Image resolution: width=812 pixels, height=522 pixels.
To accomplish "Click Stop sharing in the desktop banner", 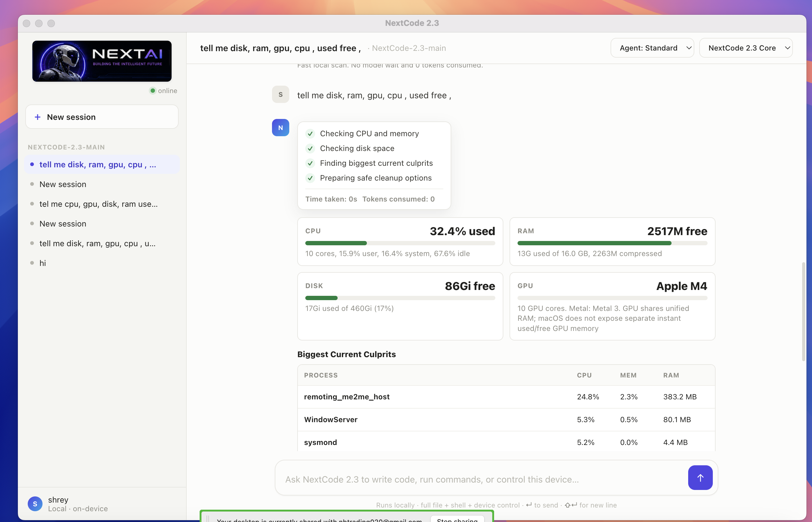I will tap(457, 520).
